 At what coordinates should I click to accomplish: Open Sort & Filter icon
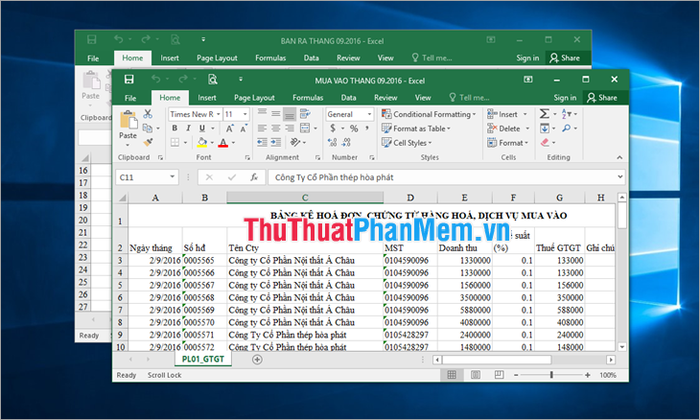pyautogui.click(x=567, y=114)
